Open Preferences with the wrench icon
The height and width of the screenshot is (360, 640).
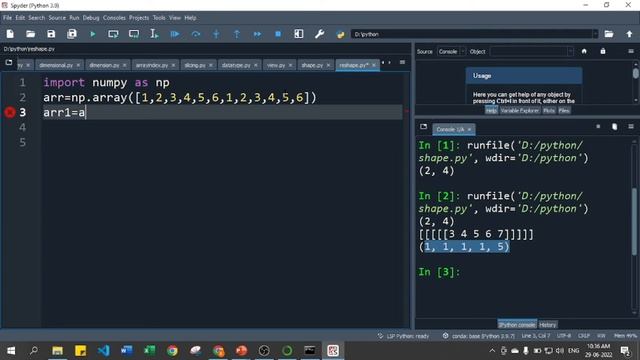pos(320,34)
